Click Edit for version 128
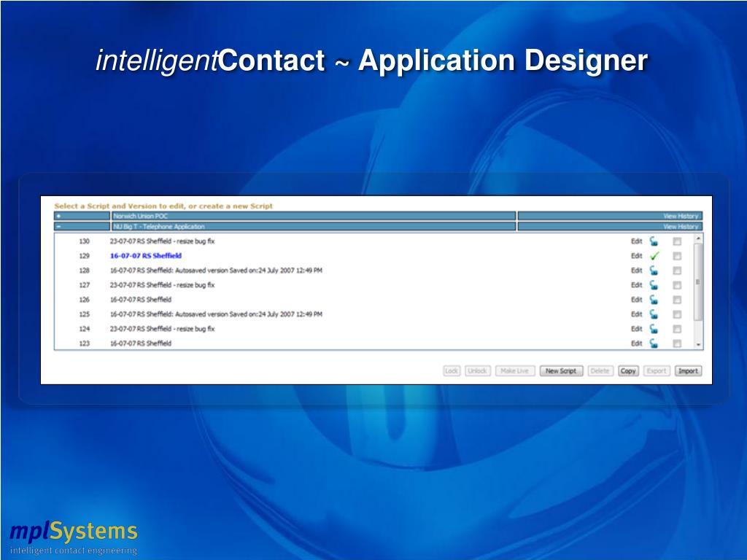Image resolution: width=747 pixels, height=560 pixels. [x=636, y=271]
